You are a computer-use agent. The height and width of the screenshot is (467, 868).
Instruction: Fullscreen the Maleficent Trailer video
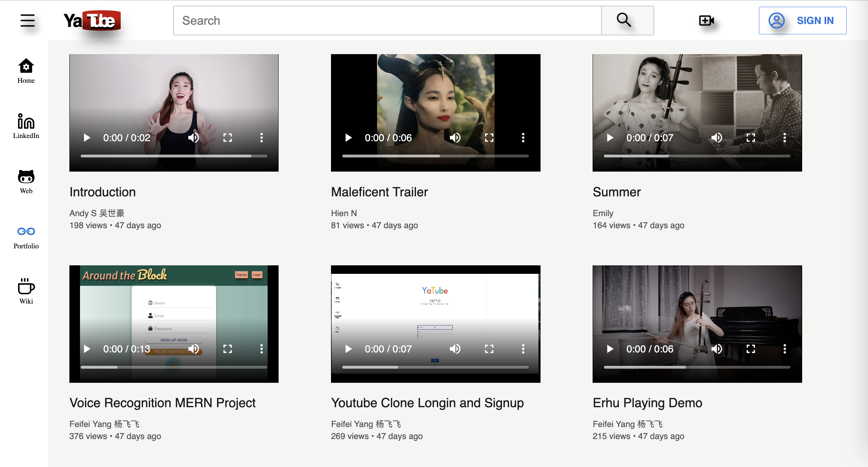[489, 138]
